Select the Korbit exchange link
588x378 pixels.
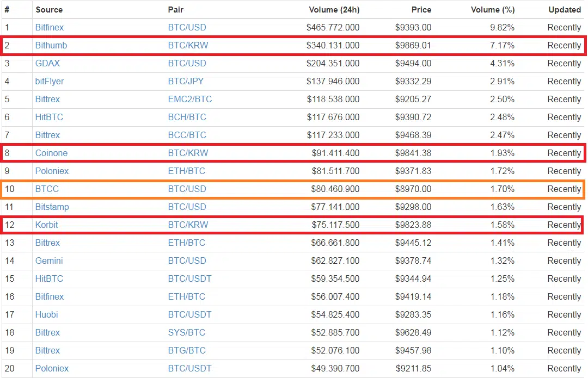click(x=46, y=225)
